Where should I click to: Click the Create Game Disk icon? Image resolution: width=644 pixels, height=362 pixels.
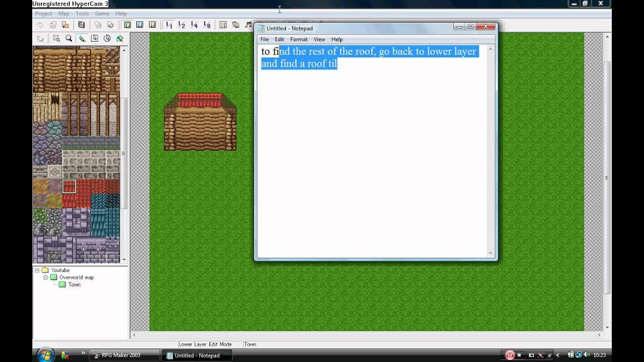[98, 25]
